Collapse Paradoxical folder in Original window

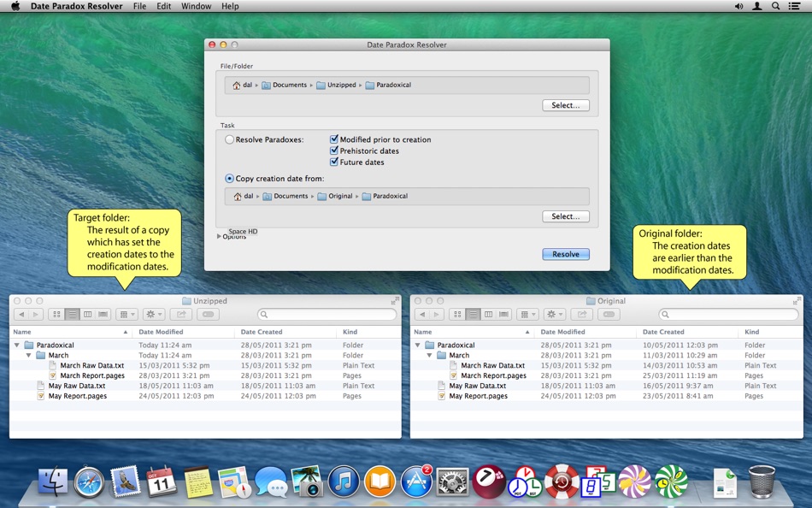(x=418, y=346)
